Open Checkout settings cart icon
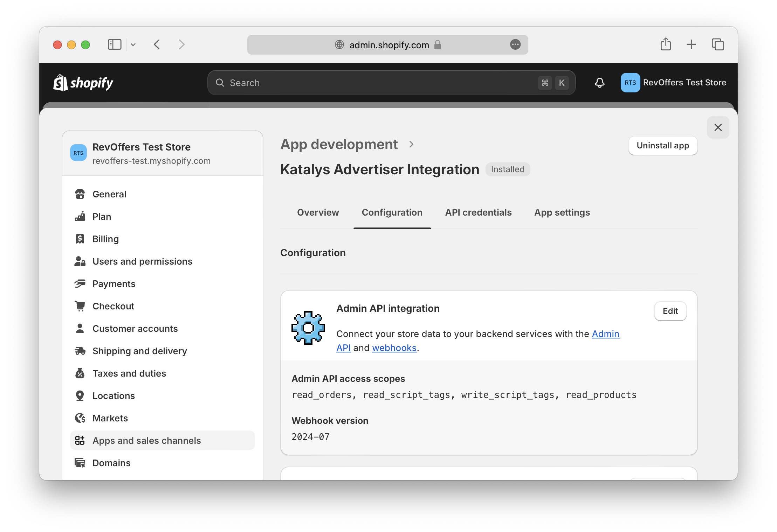777x532 pixels. pyautogui.click(x=80, y=306)
